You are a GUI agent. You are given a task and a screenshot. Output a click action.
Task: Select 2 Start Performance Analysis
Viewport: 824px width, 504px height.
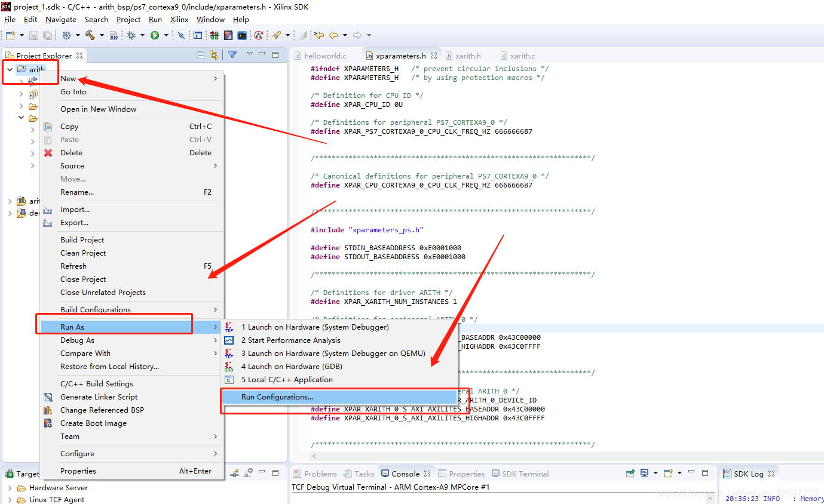click(x=340, y=340)
